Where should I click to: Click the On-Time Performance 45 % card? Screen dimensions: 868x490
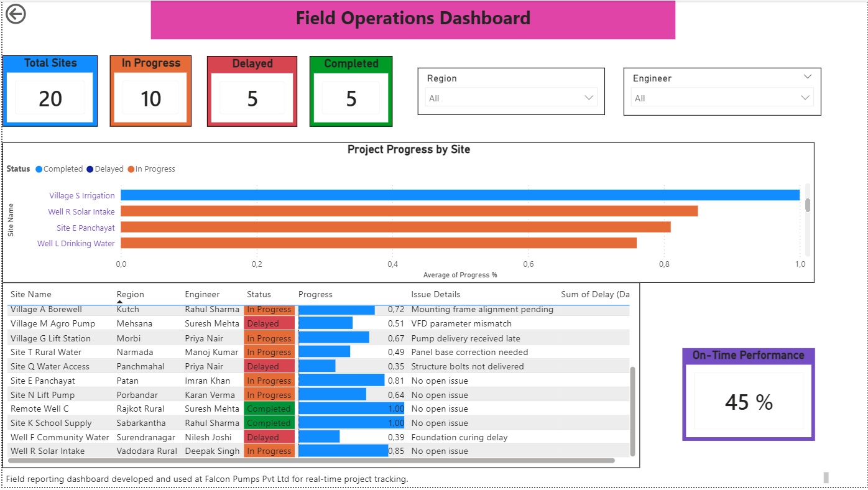749,394
